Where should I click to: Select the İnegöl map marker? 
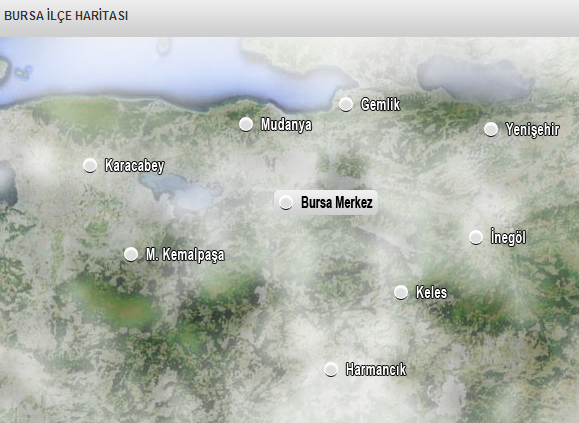476,237
